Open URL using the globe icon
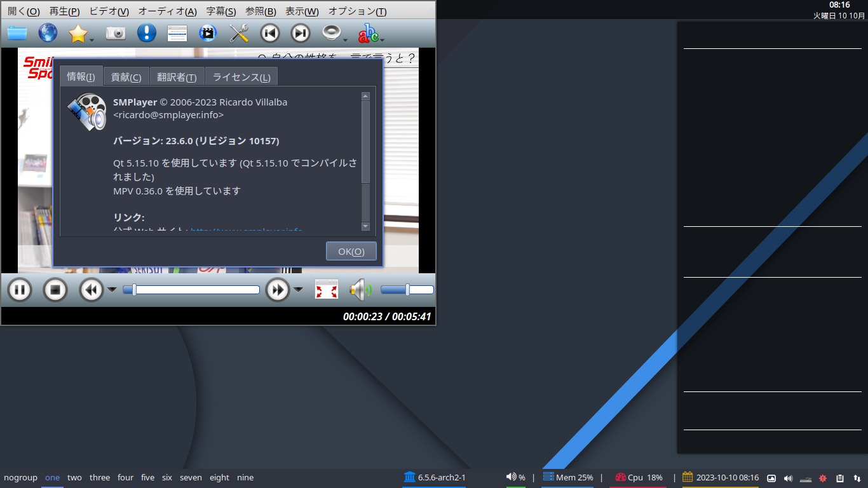The image size is (868, 488). pyautogui.click(x=48, y=33)
